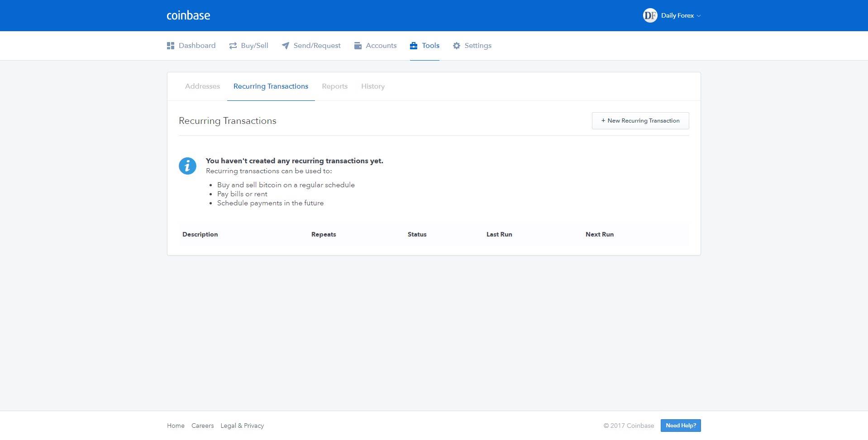The width and height of the screenshot is (868, 440).
Task: Click the Dashboard grid icon
Action: click(171, 46)
